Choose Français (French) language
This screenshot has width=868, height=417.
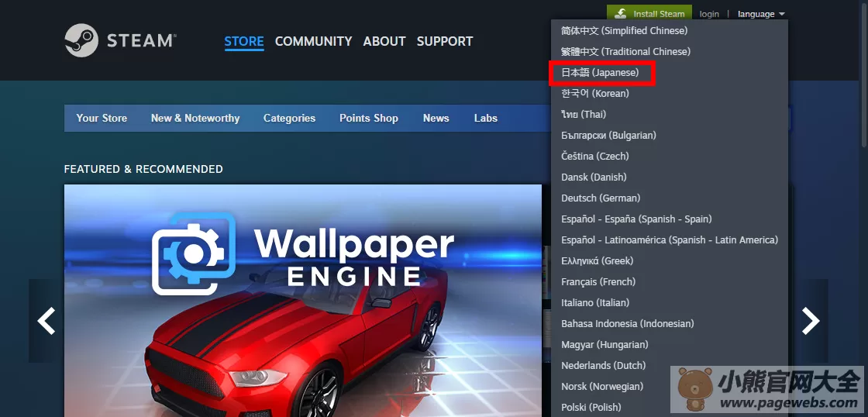(670, 282)
